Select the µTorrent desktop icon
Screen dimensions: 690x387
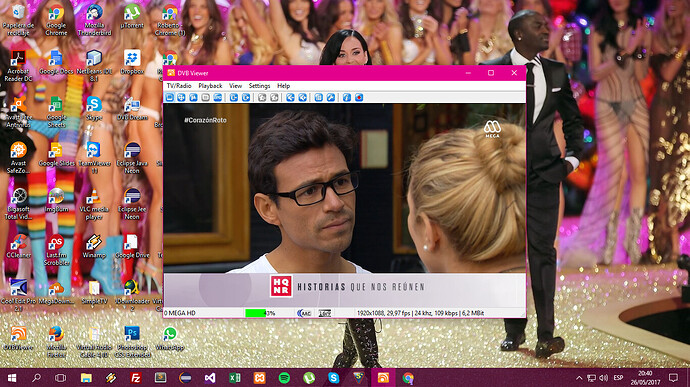pyautogui.click(x=132, y=17)
